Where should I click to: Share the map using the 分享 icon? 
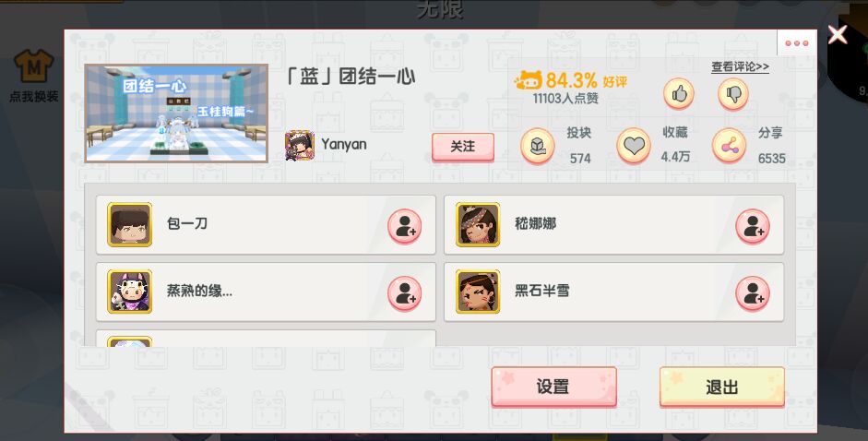pos(729,147)
